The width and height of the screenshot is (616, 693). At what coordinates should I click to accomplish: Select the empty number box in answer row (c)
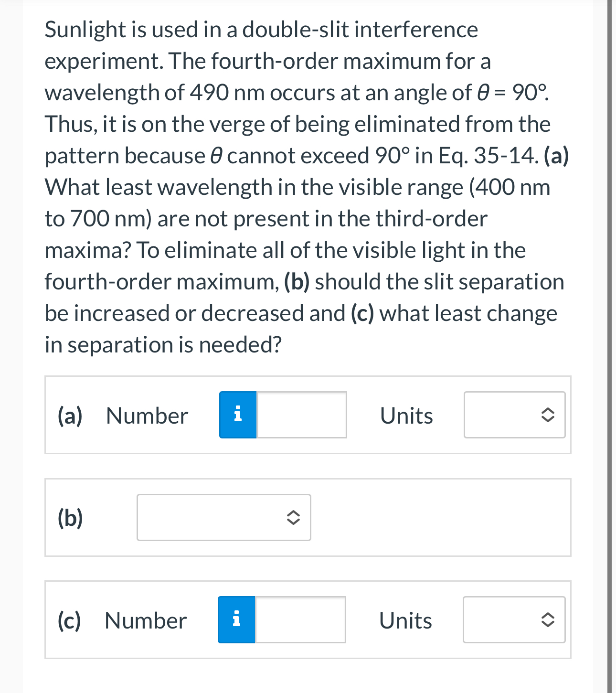[300, 619]
